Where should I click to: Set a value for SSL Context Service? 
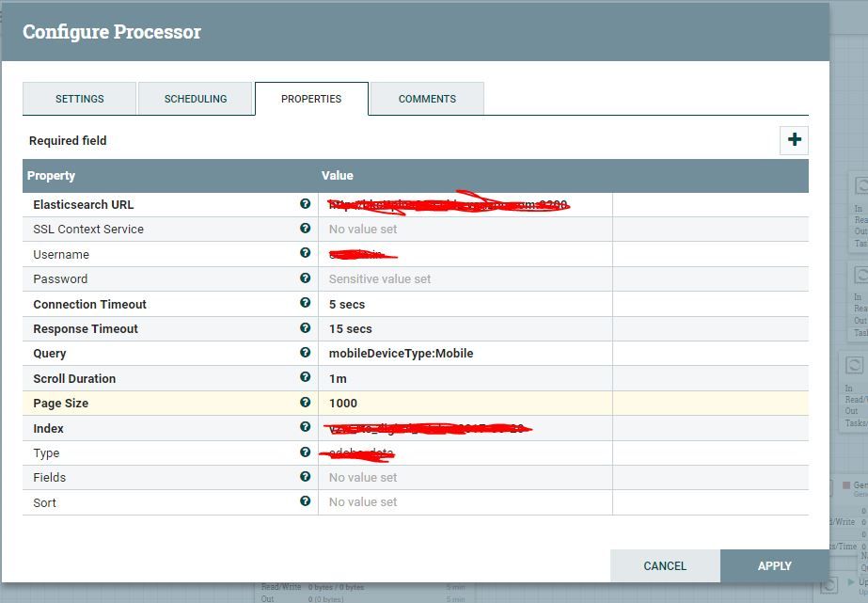click(x=363, y=230)
